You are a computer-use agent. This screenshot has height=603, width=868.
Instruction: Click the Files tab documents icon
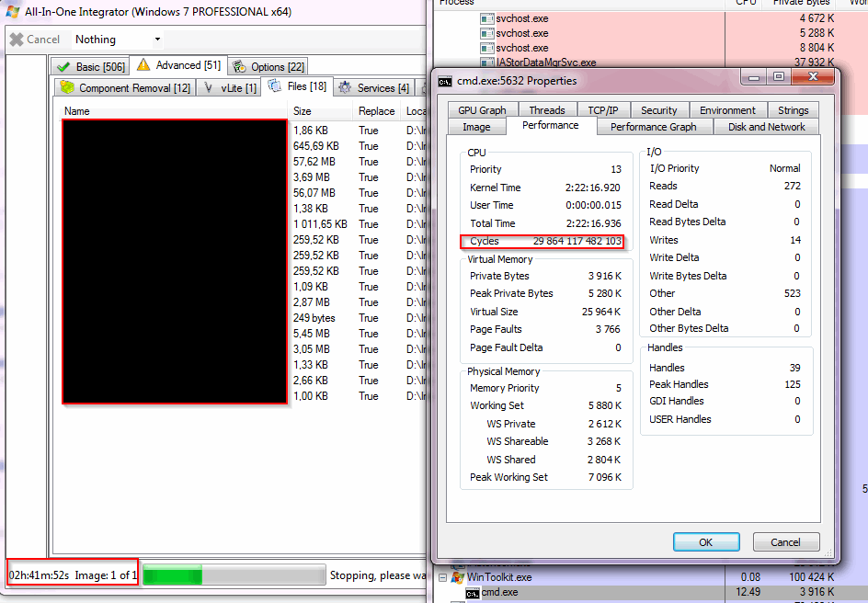coord(275,85)
